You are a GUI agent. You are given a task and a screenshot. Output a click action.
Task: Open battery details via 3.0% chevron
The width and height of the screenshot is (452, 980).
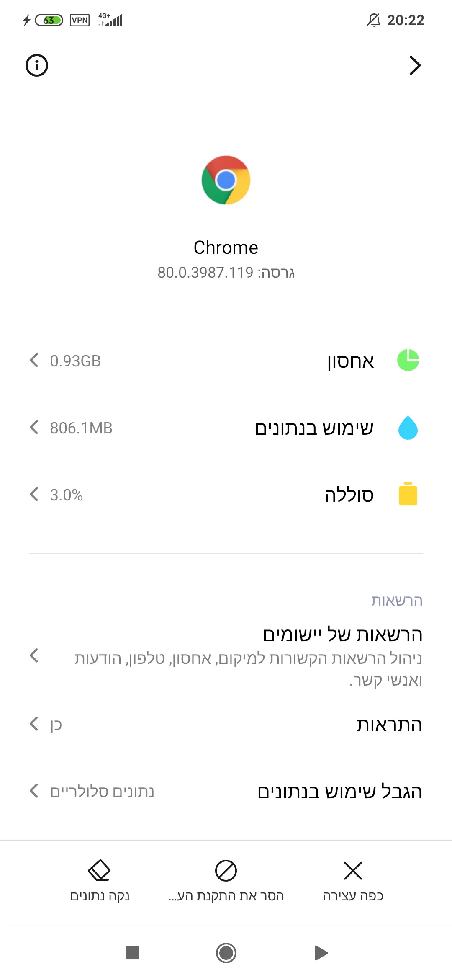click(x=34, y=494)
